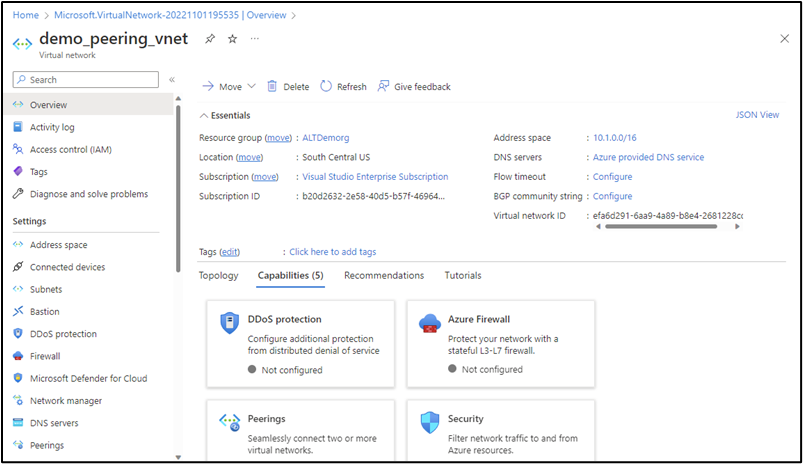Switch to the Recommendations tab

384,275
